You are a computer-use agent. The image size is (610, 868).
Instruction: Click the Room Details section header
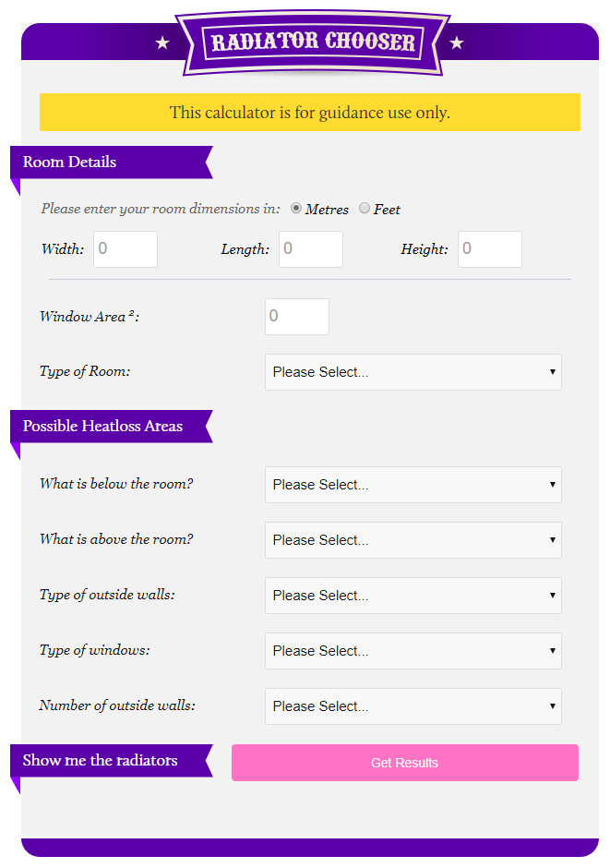click(69, 162)
